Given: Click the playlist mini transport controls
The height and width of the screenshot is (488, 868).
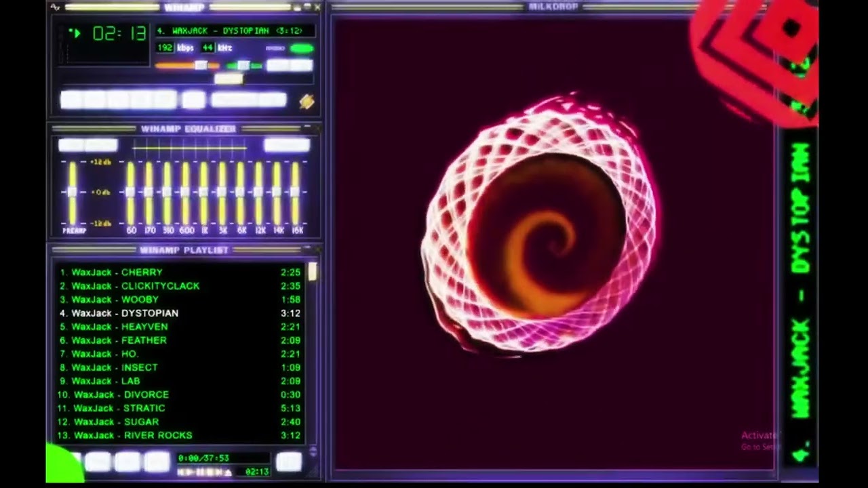Looking at the screenshot, I should click(205, 472).
